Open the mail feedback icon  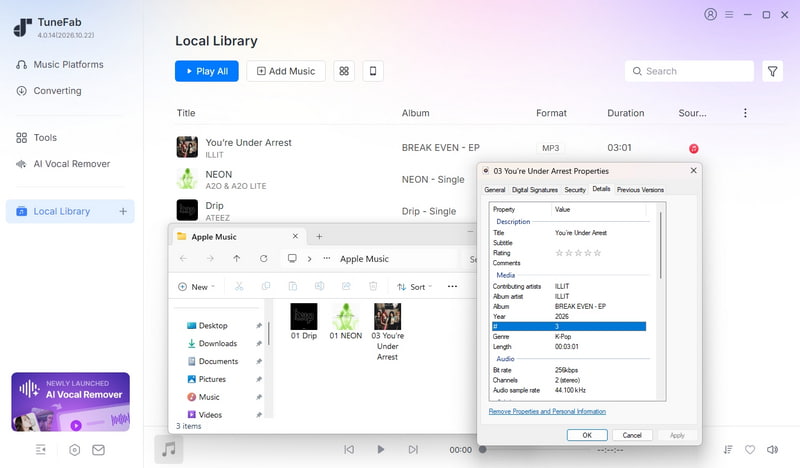click(x=98, y=450)
